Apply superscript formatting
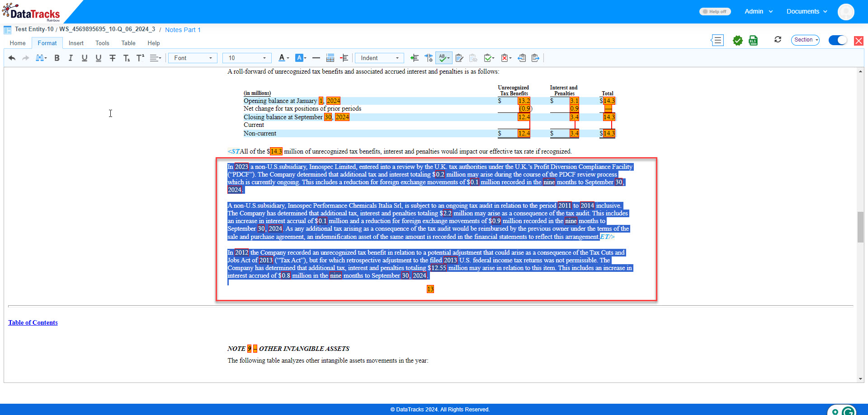This screenshot has height=415, width=868. tap(141, 58)
